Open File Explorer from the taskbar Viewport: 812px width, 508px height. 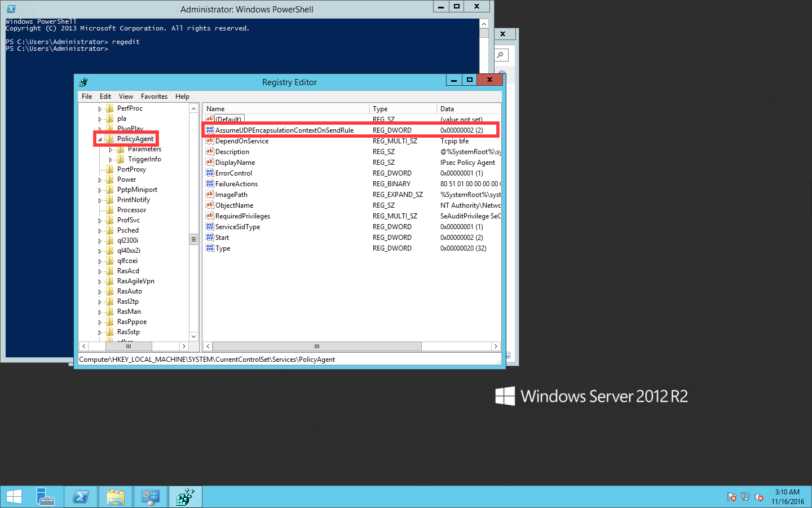[116, 497]
